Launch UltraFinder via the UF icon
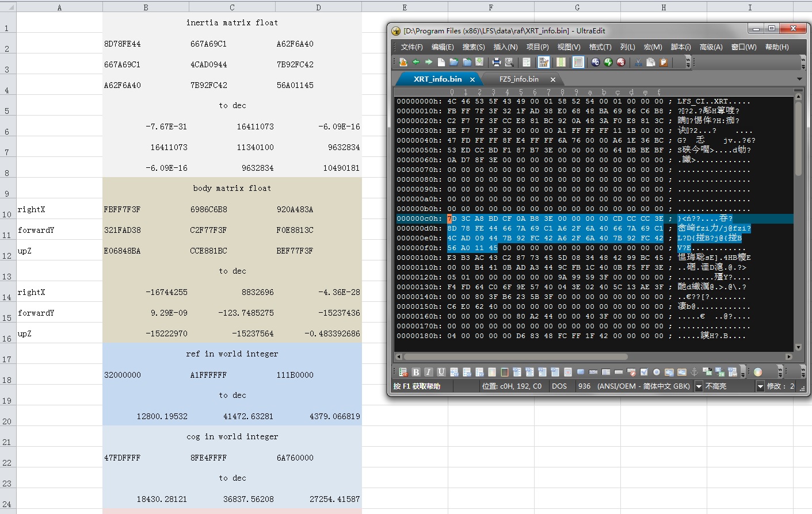 point(608,62)
